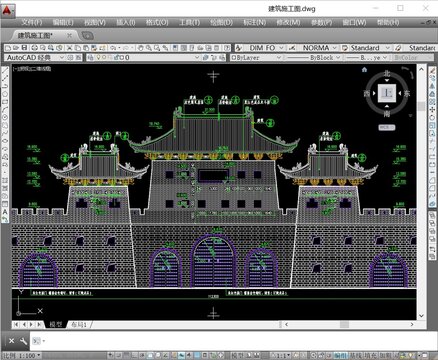The height and width of the screenshot is (360, 438).
Task: Select the Arc tool in draw toolbar
Action: (x=5, y=110)
